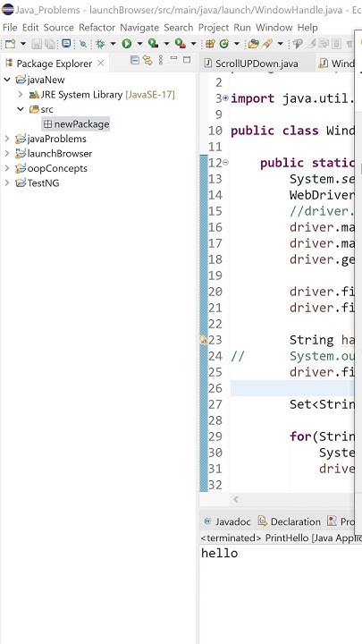Open the Coverage dropdown arrow
This screenshot has height=644, width=362.
point(166,43)
